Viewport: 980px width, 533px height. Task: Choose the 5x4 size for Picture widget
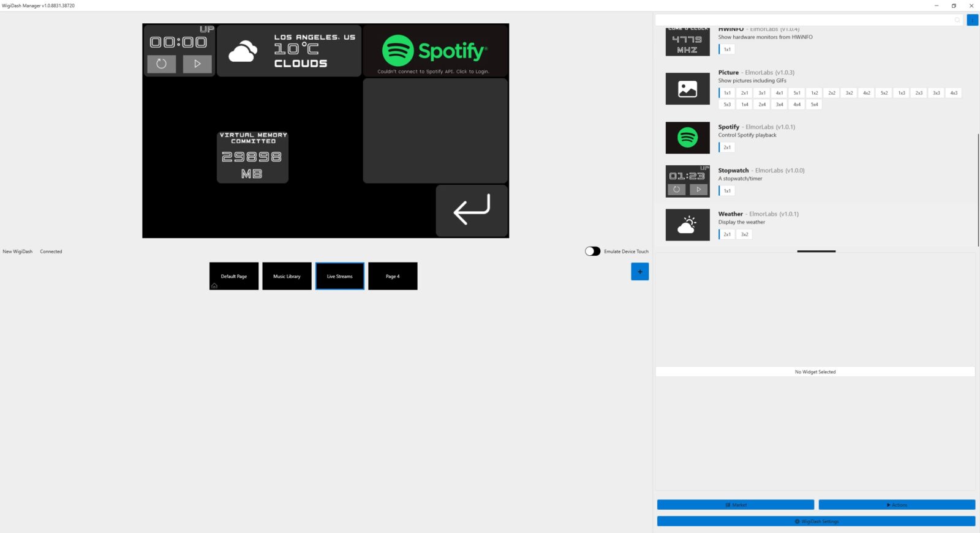(814, 105)
